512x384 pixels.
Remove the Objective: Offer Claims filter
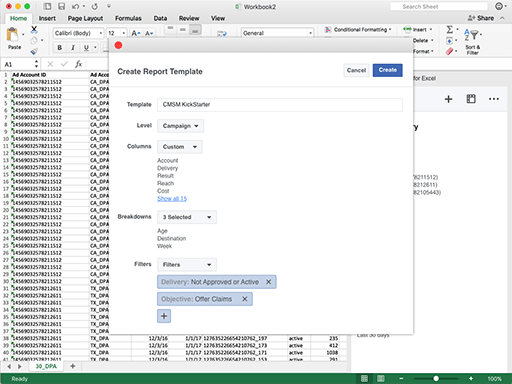point(245,299)
